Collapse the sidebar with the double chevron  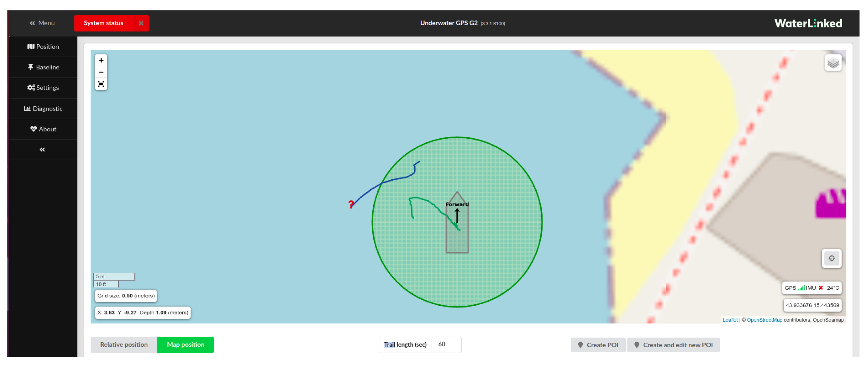click(42, 150)
